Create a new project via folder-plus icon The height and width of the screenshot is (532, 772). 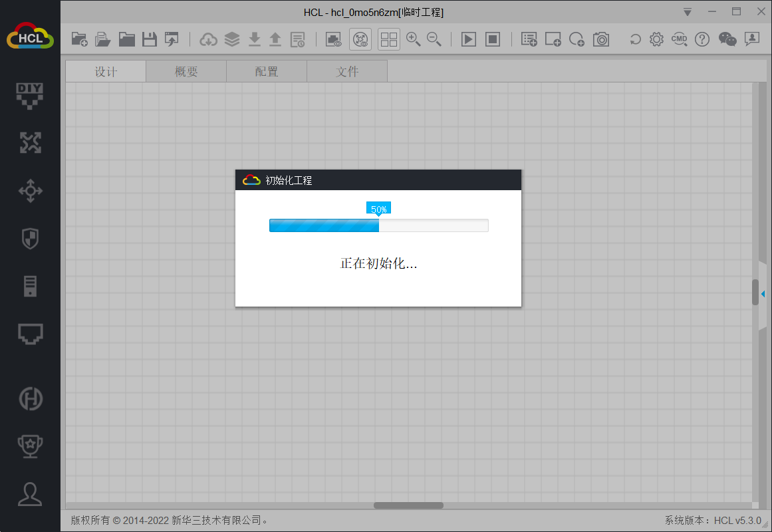[79, 39]
